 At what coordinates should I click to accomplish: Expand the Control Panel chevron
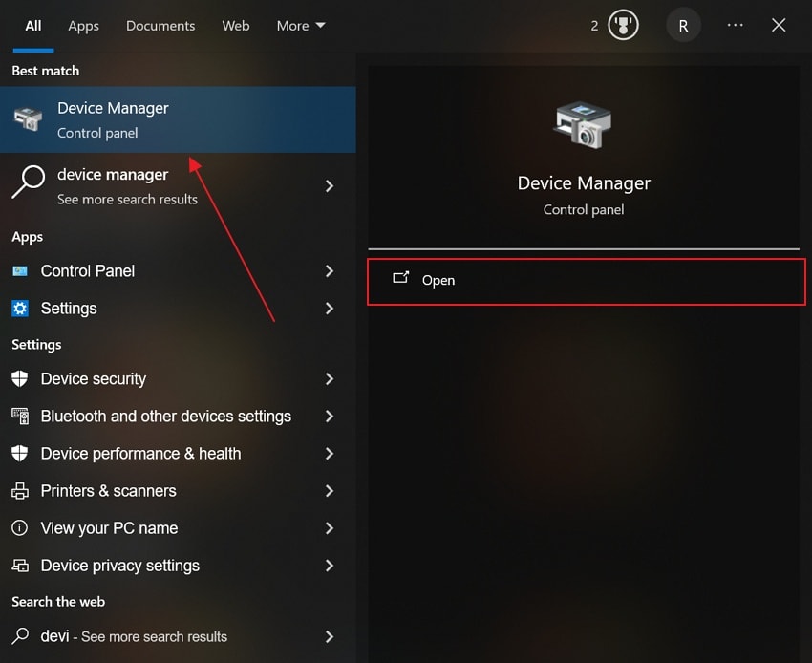tap(330, 271)
